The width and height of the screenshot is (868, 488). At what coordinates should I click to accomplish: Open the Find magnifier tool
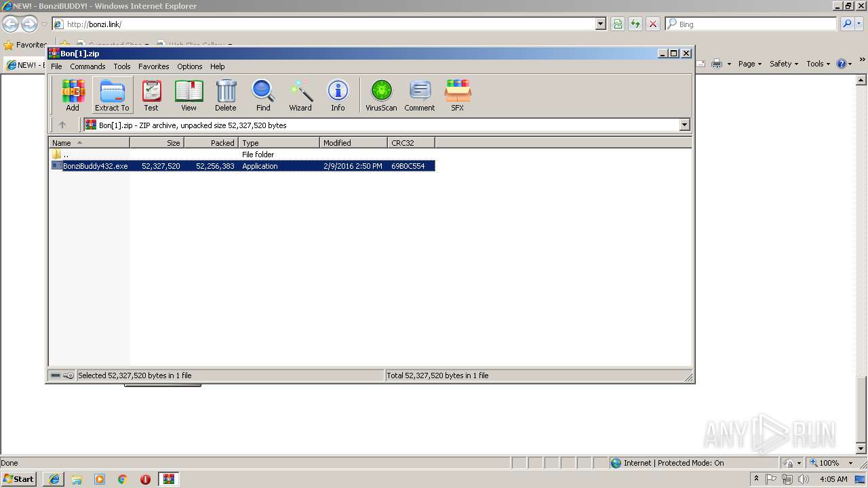pyautogui.click(x=263, y=95)
